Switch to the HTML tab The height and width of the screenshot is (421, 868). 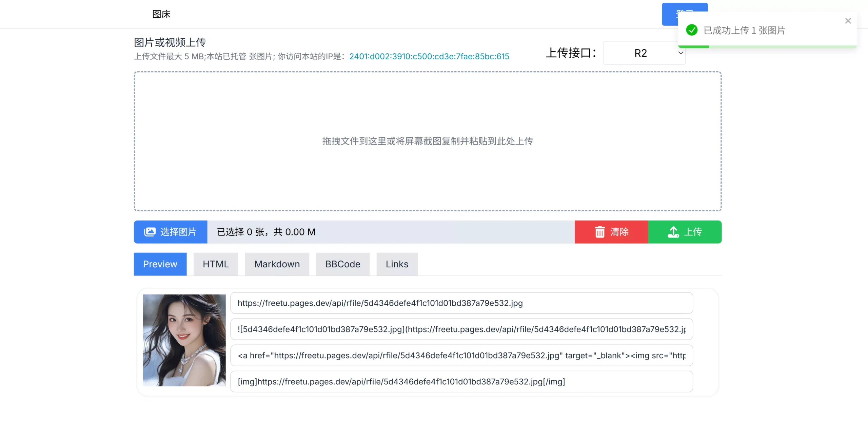point(216,264)
